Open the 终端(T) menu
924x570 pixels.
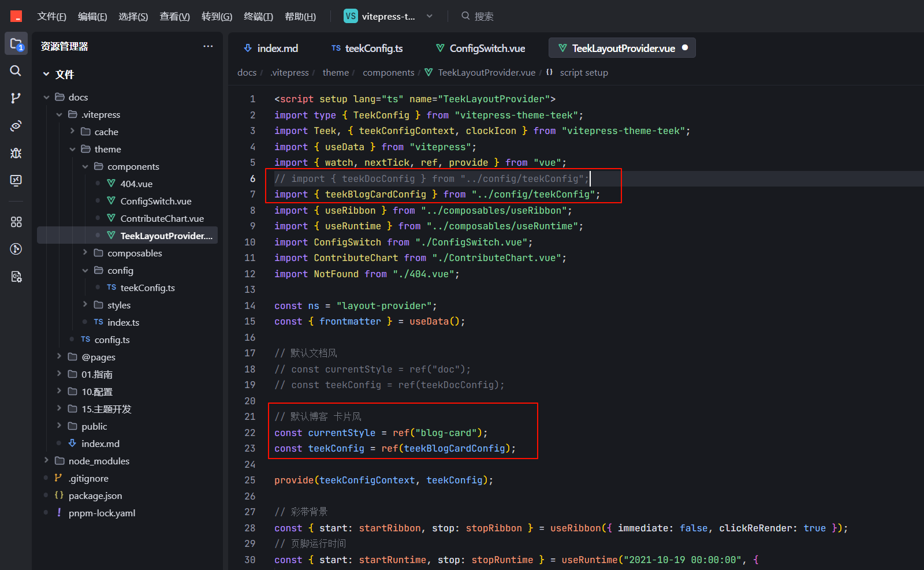click(x=258, y=16)
